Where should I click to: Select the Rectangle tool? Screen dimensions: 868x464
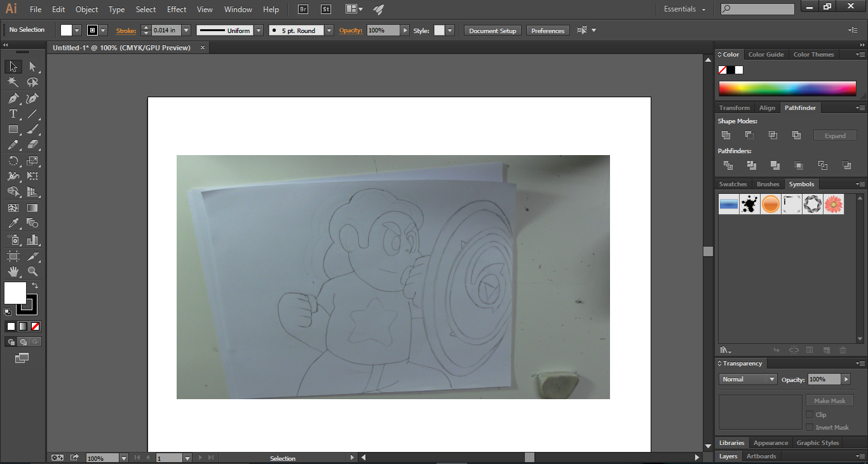[x=13, y=130]
